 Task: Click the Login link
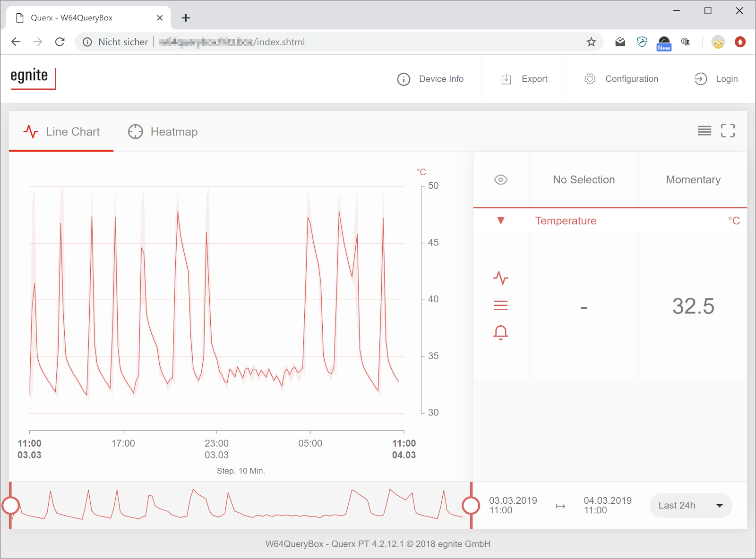point(716,79)
